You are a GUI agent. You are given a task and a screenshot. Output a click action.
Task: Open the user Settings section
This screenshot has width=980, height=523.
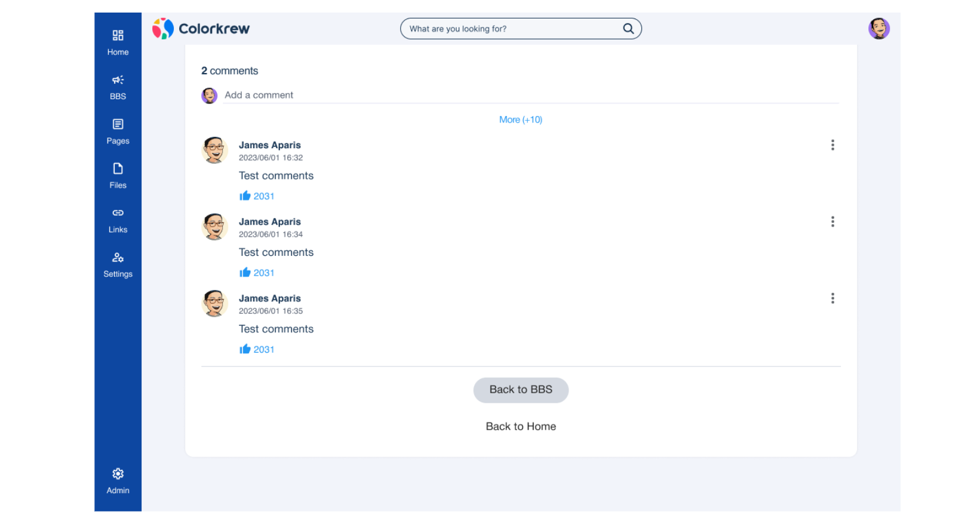coord(118,264)
